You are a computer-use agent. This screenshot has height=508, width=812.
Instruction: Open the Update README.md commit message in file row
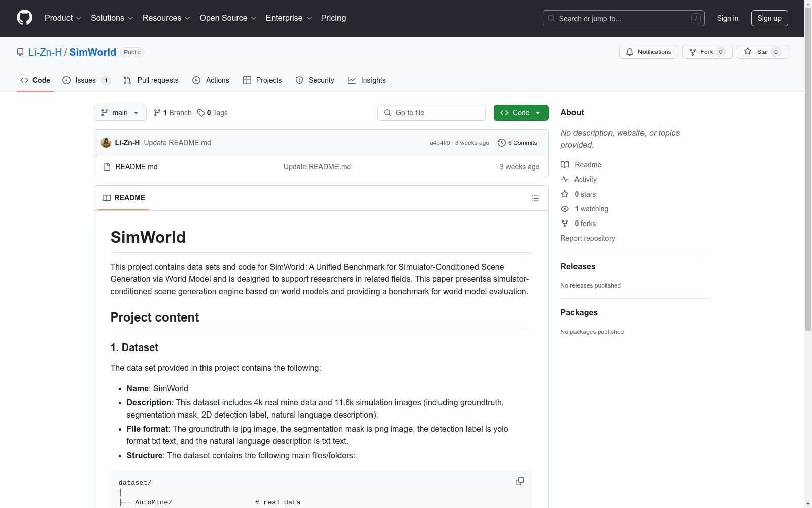click(317, 167)
